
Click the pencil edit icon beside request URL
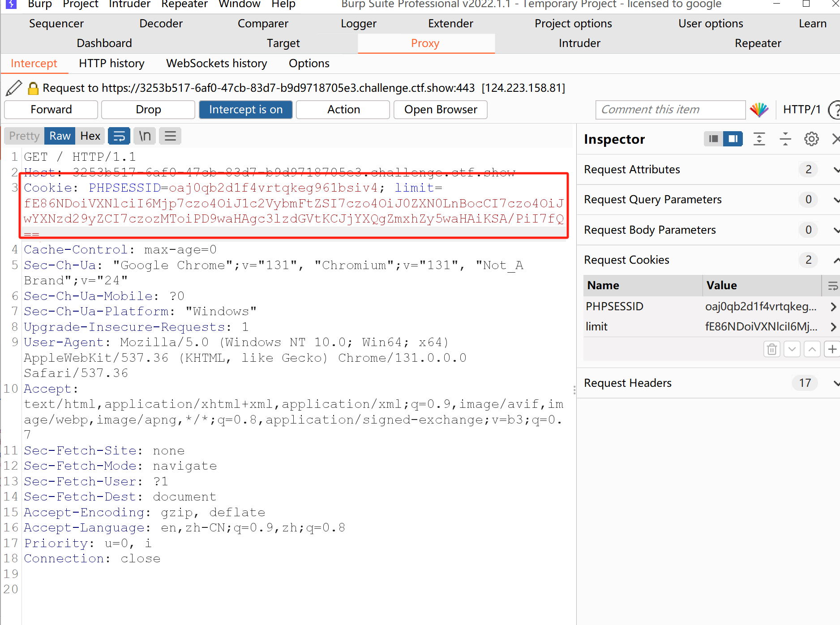pyautogui.click(x=14, y=88)
